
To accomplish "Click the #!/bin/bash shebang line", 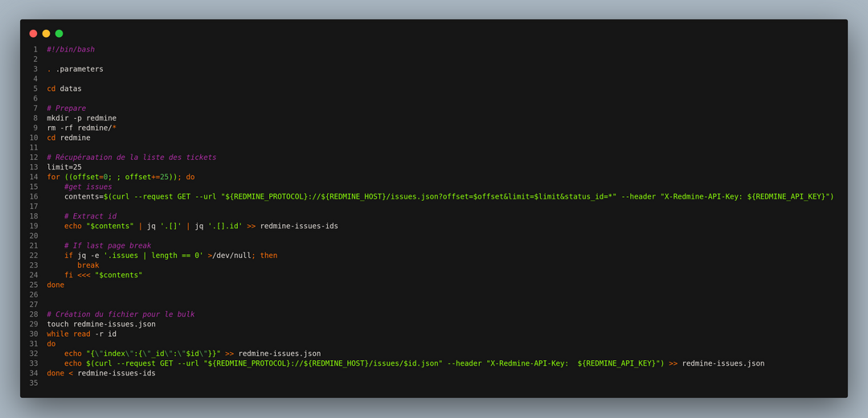I will pos(70,50).
